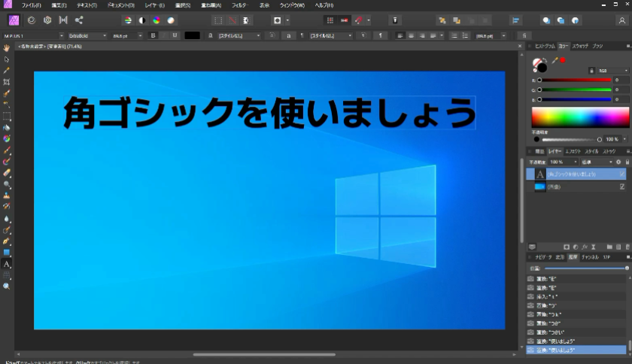
Task: Open the account profile icon
Action: [x=622, y=20]
